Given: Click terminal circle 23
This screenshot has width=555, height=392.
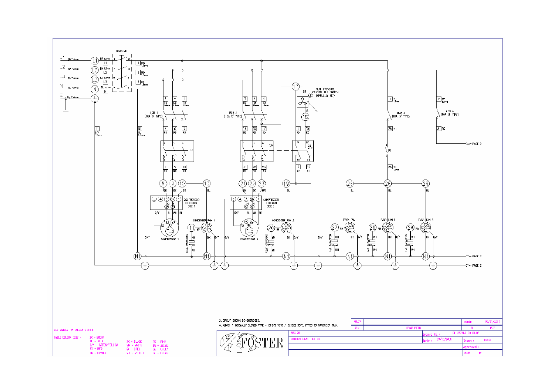Looking at the screenshot, I should pos(262,184).
